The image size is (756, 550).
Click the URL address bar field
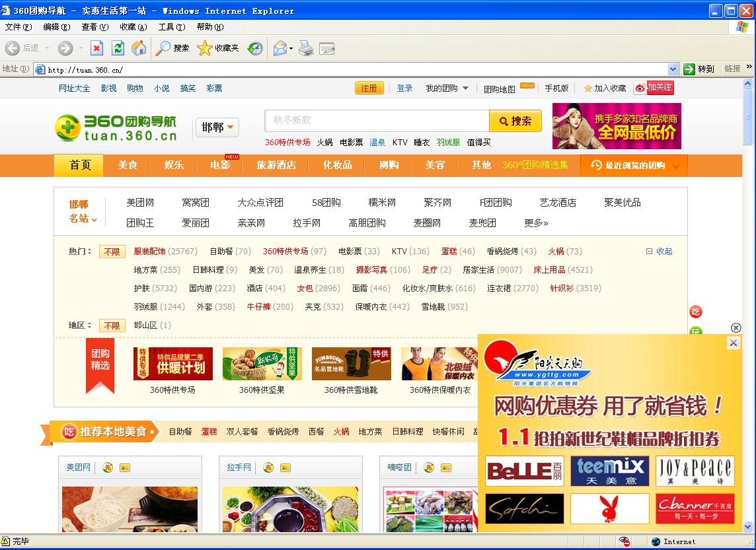click(357, 70)
